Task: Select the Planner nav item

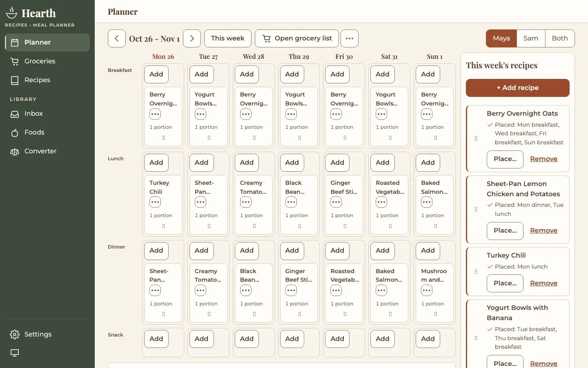Action: pyautogui.click(x=47, y=43)
